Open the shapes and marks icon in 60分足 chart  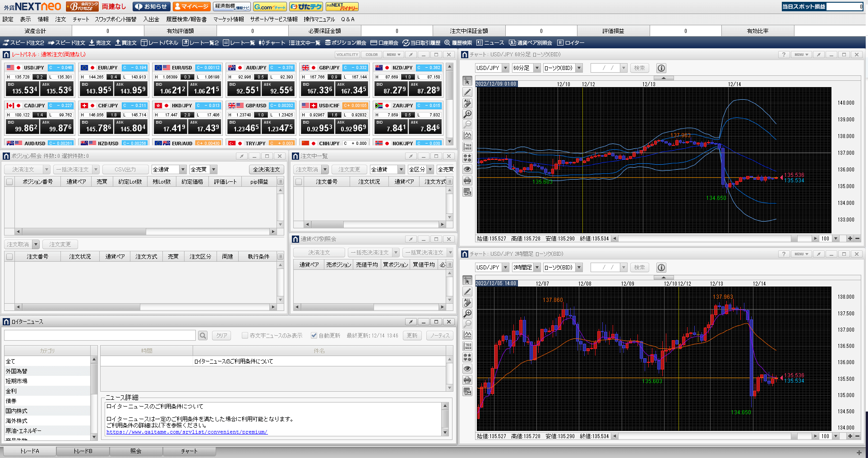467,158
